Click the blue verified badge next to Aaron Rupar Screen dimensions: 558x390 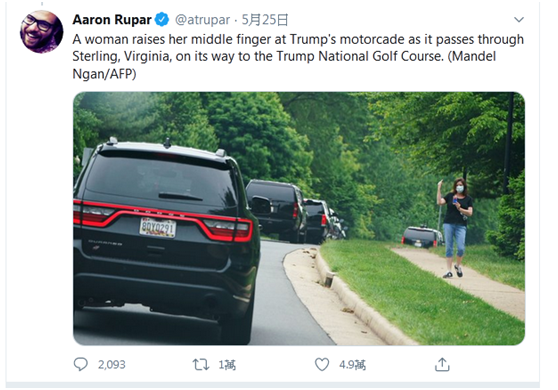click(162, 19)
